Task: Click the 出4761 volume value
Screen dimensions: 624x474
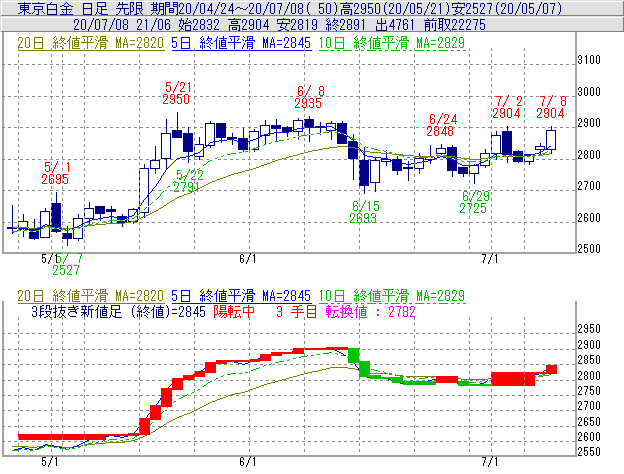Action: coord(395,25)
